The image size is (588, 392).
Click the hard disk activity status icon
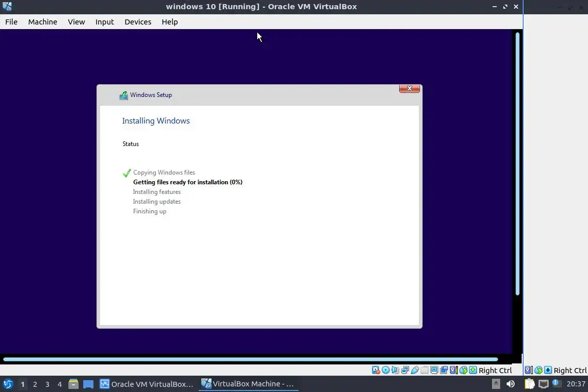[376, 370]
